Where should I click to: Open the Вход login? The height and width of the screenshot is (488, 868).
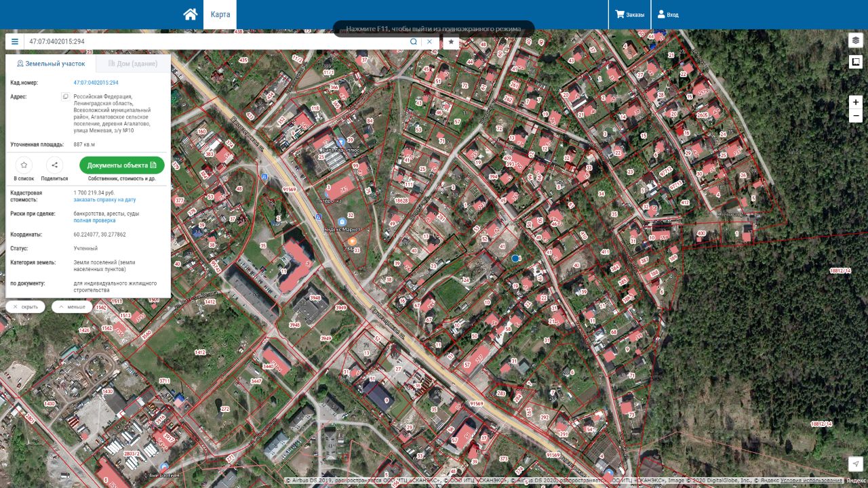667,14
